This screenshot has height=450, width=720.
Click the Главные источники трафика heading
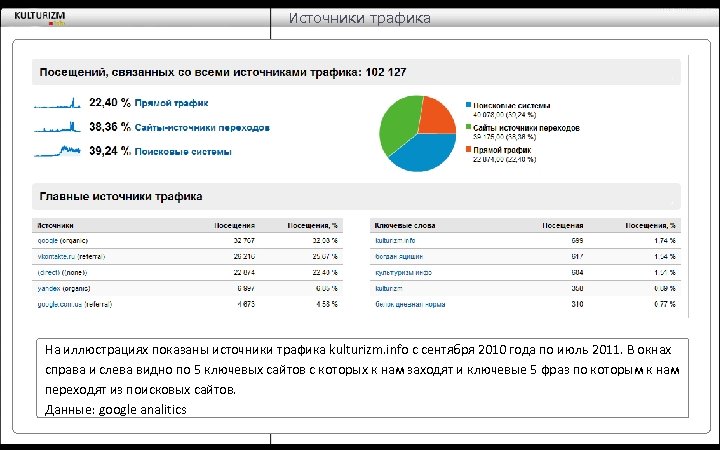click(x=121, y=197)
